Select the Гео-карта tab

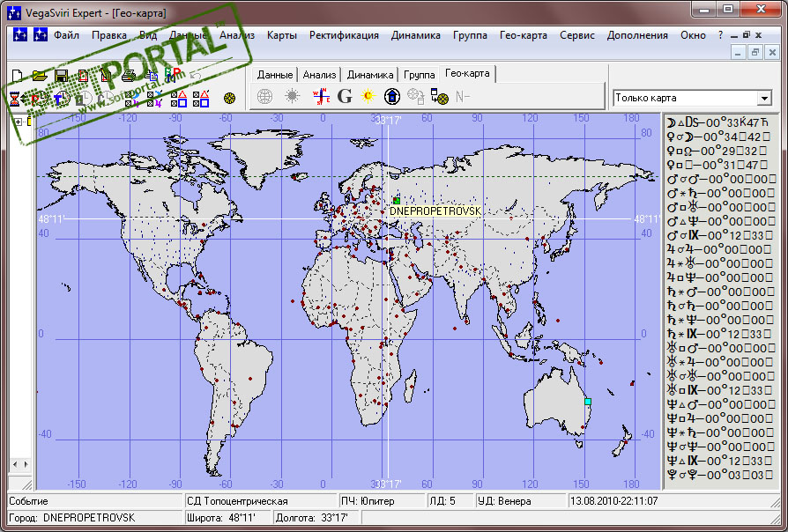point(467,73)
